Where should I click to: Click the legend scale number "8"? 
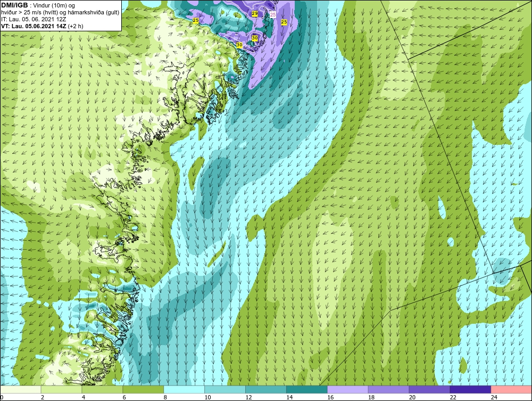point(165,397)
